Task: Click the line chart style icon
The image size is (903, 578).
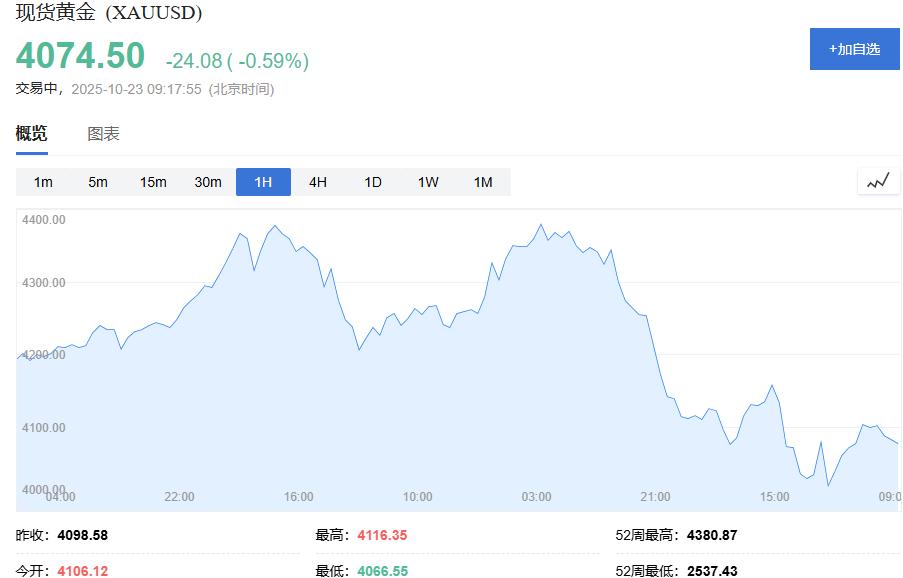Action: pos(877,181)
